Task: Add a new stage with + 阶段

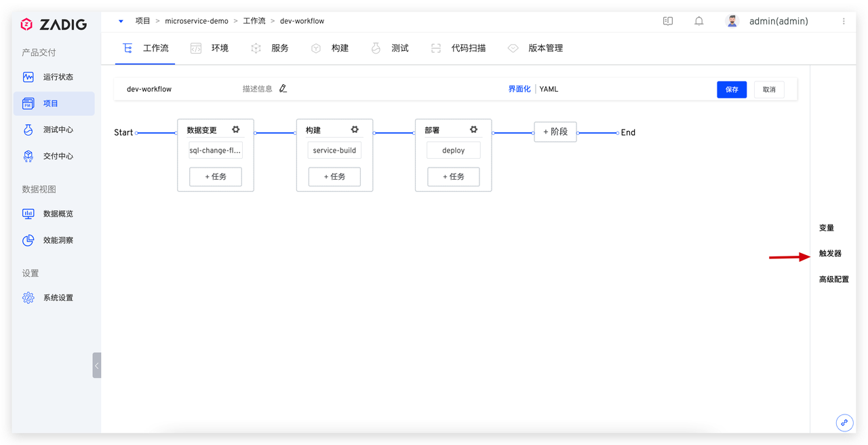Action: (x=555, y=132)
